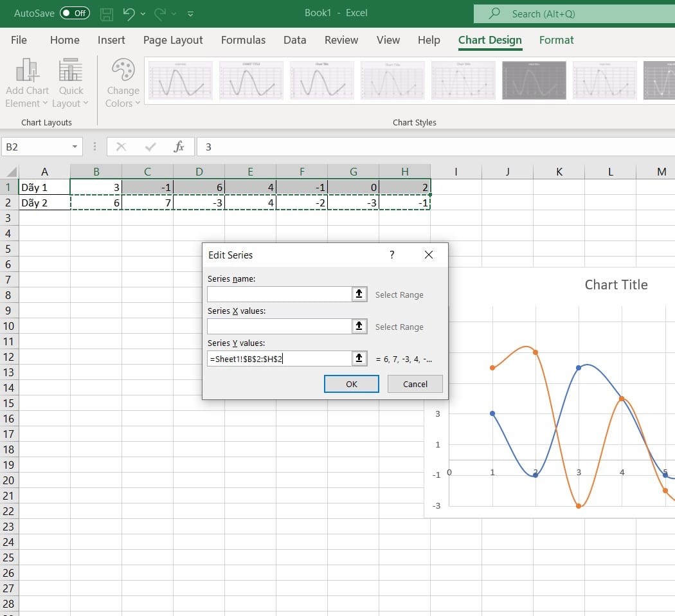The image size is (675, 616).
Task: Open the Quick Layout icon
Action: click(71, 71)
